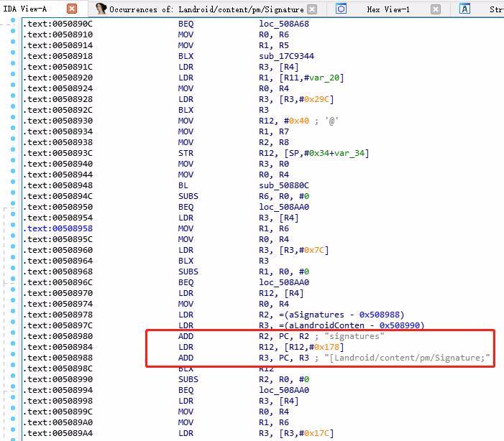
Task: Jump to sub_17C9344 function reference
Action: tap(286, 56)
